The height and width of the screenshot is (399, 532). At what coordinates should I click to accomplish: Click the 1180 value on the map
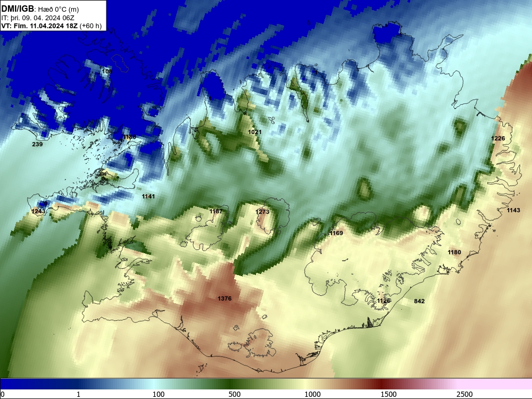(x=454, y=252)
